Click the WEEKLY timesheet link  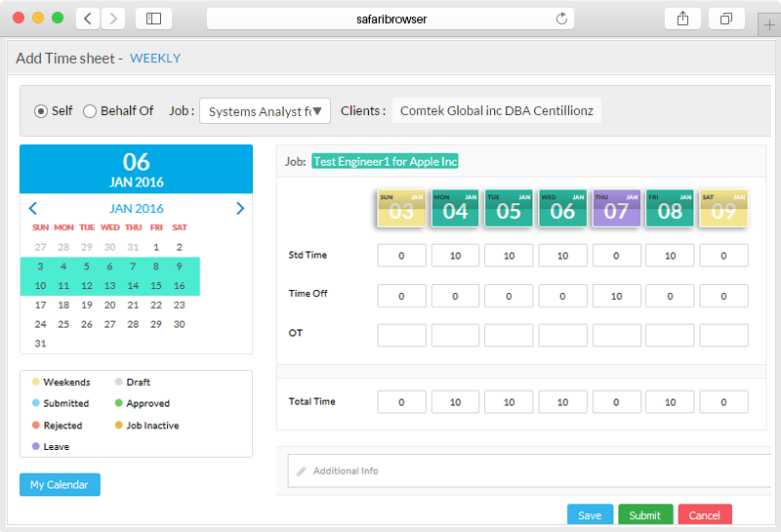tap(155, 59)
